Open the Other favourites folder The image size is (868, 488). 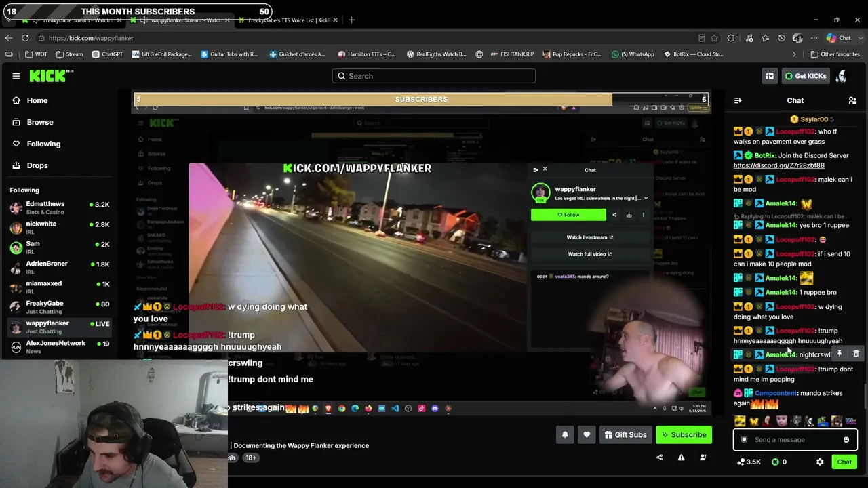(835, 54)
